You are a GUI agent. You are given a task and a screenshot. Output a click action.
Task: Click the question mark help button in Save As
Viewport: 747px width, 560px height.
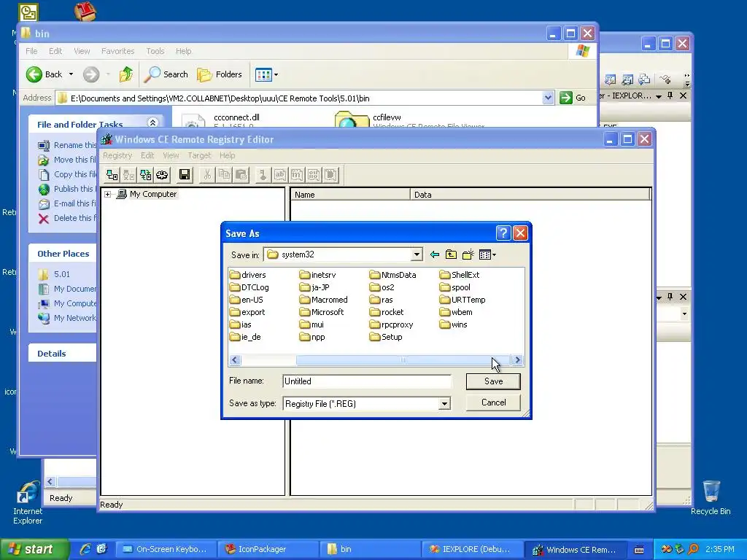(503, 233)
